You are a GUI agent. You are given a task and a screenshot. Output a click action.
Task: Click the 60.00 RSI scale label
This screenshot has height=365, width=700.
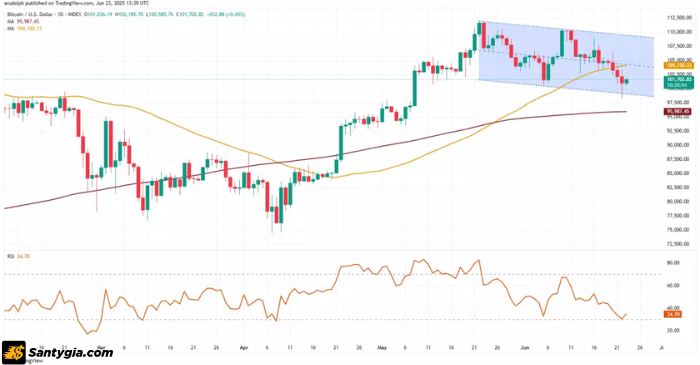click(673, 286)
